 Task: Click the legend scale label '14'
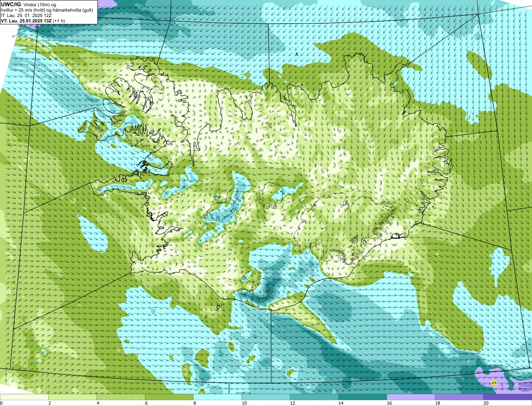tap(341, 403)
